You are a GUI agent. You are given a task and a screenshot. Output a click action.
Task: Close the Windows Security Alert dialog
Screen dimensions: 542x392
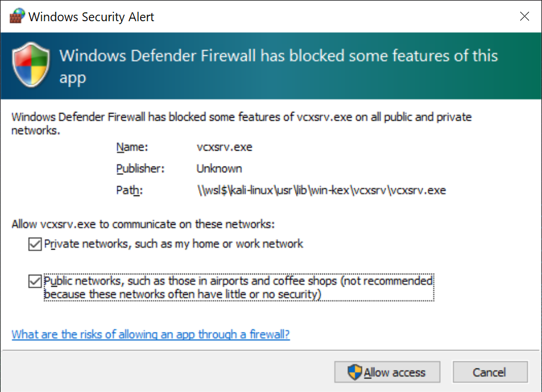(524, 16)
